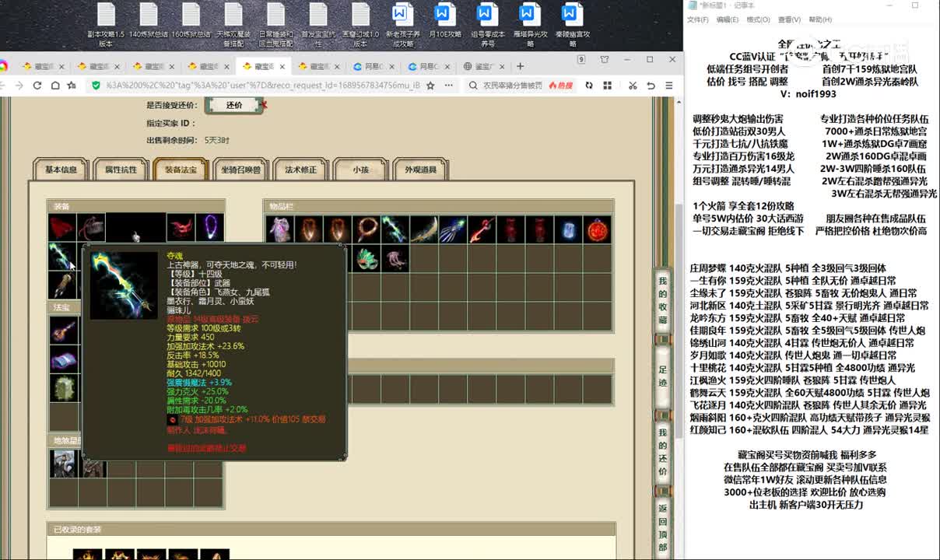The width and height of the screenshot is (940, 560).
Task: Open WPS document 秦陵幽宫攻略
Action: click(x=572, y=24)
